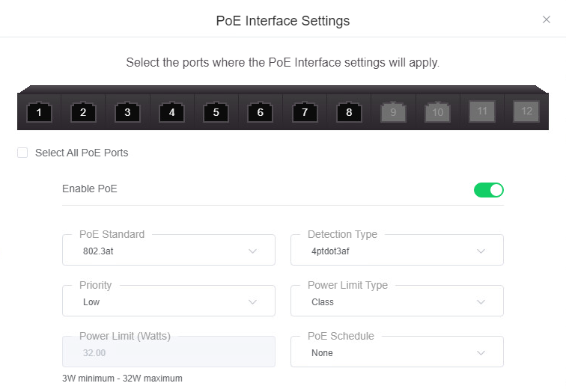Select PoE port 6 icon
566x392 pixels.
pos(261,112)
